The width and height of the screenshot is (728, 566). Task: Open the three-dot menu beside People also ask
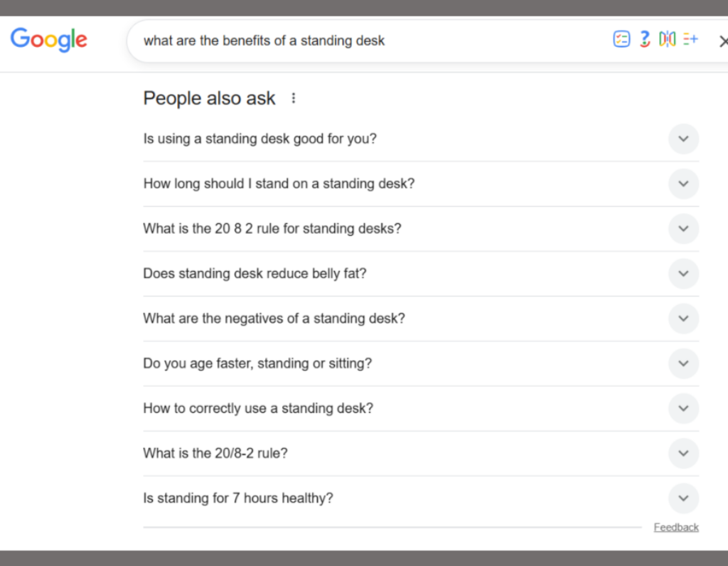[x=294, y=98]
